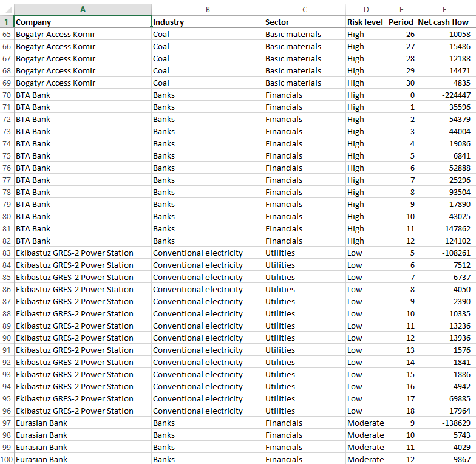Select row 65 header
The image size is (476, 464).
point(7,34)
